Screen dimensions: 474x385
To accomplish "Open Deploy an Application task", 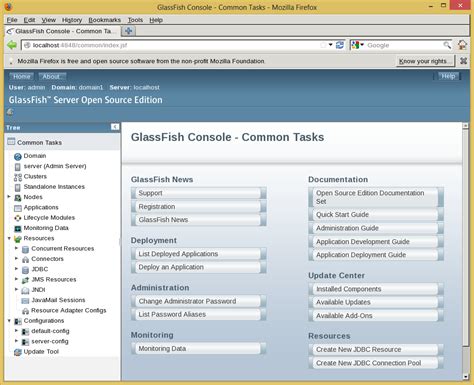I will point(199,267).
